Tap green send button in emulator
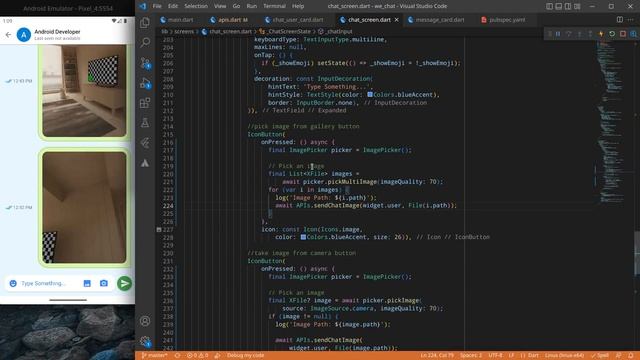 [124, 283]
